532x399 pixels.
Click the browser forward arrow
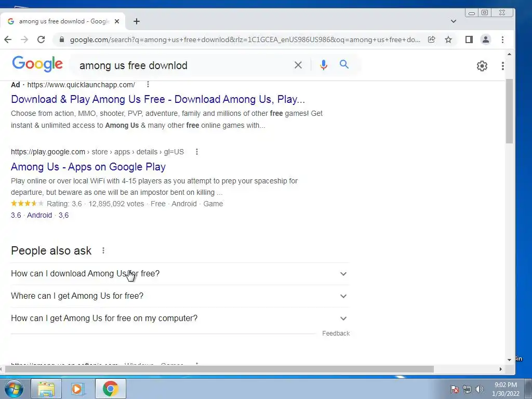coord(24,39)
